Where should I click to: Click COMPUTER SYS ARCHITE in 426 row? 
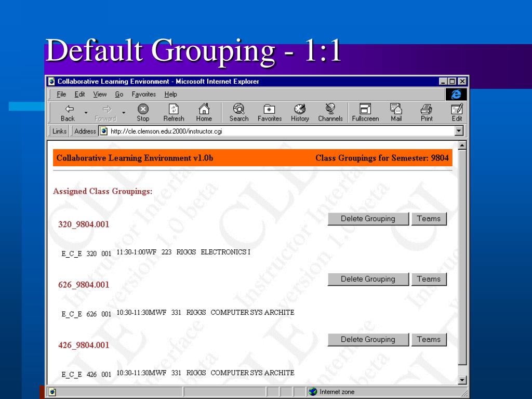(x=252, y=373)
